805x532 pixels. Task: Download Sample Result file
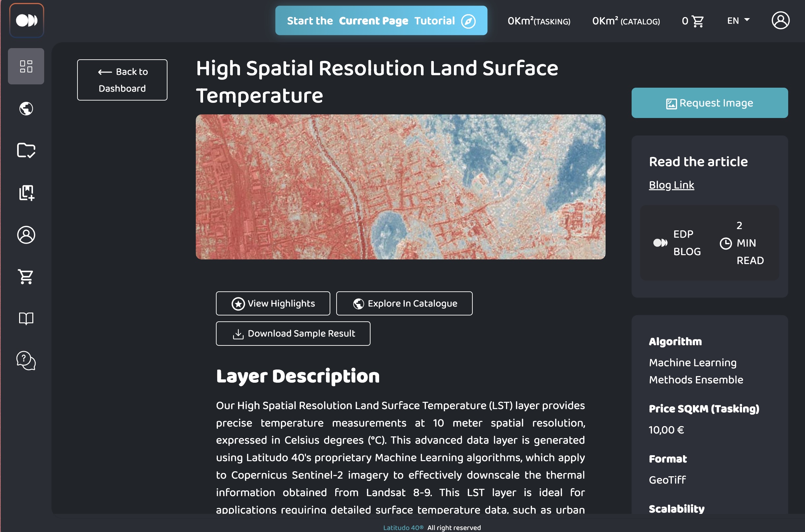[293, 334]
